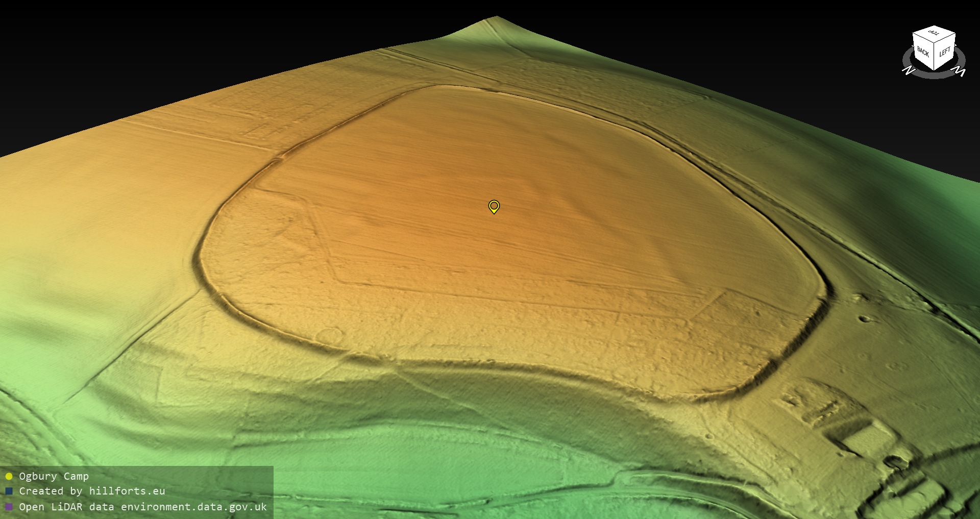
Task: Click the edge between BACK and LEFT faces
Action: pos(934,56)
